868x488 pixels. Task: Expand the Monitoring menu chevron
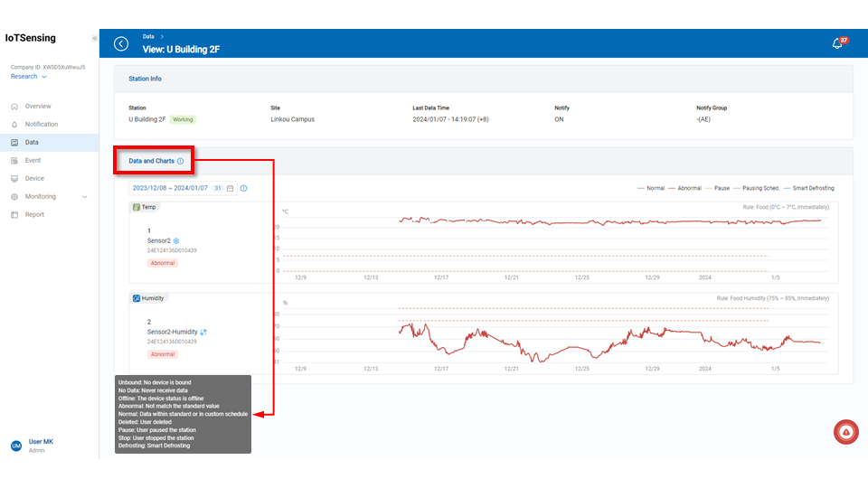click(84, 196)
